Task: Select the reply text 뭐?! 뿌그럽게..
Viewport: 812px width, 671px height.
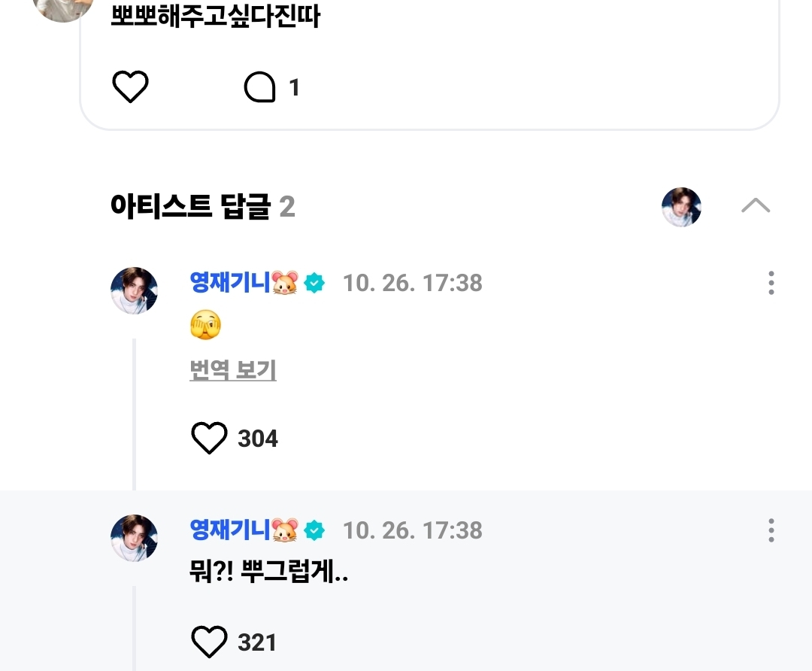Action: coord(268,575)
